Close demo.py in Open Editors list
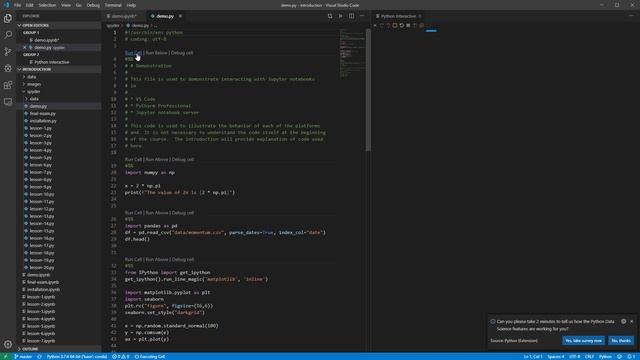The height and width of the screenshot is (360, 640). tap(24, 47)
